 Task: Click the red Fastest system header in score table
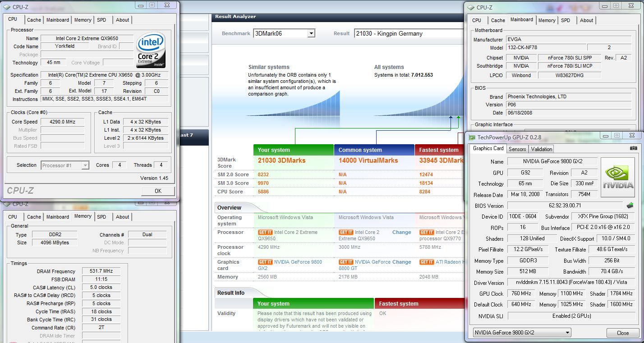point(440,150)
